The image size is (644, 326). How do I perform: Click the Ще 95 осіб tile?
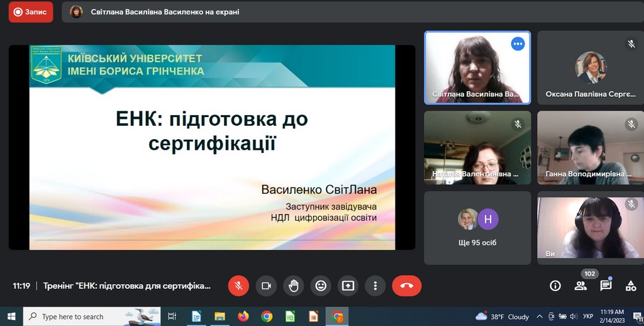pyautogui.click(x=477, y=228)
